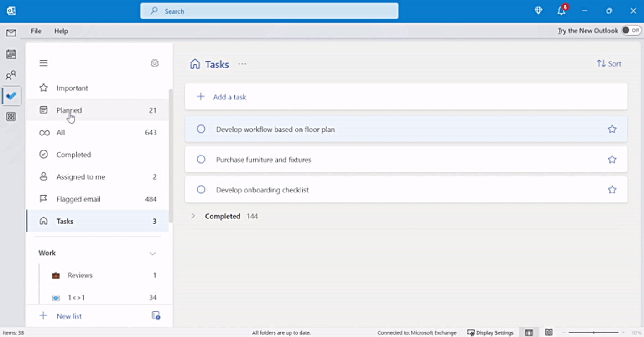Image resolution: width=644 pixels, height=337 pixels.
Task: Open the Sort options dropdown
Action: (608, 63)
